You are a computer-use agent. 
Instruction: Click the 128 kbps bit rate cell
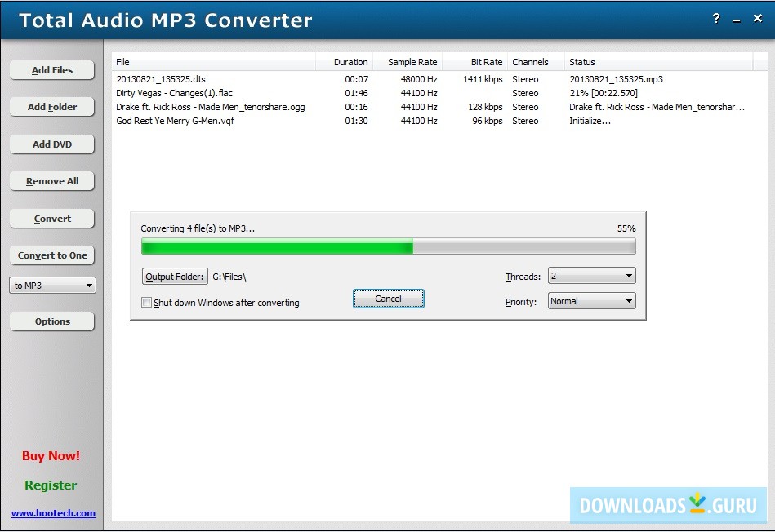(x=485, y=107)
